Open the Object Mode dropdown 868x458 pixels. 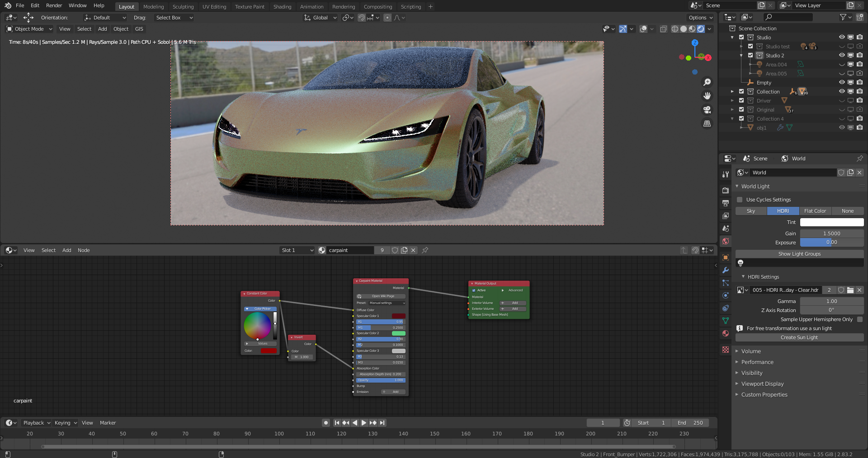pos(29,29)
